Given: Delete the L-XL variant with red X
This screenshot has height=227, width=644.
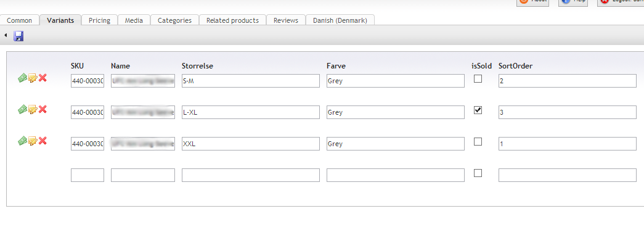Looking at the screenshot, I should (43, 109).
